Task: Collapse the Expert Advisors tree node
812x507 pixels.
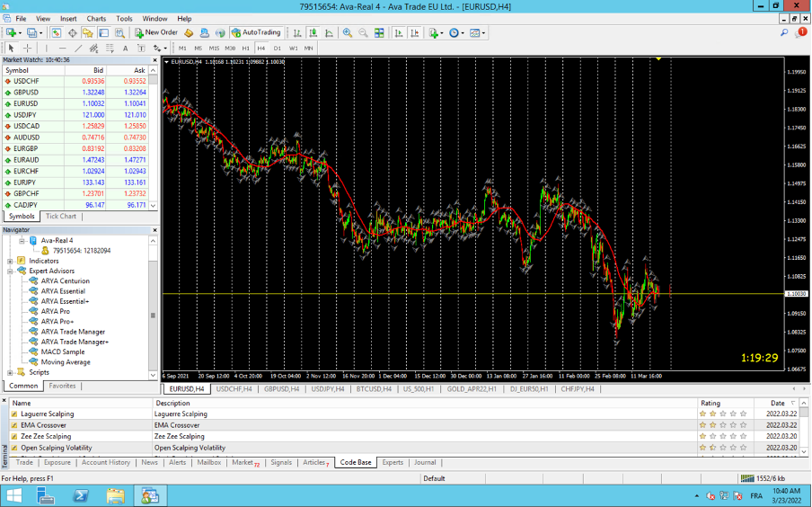Action: [10, 271]
